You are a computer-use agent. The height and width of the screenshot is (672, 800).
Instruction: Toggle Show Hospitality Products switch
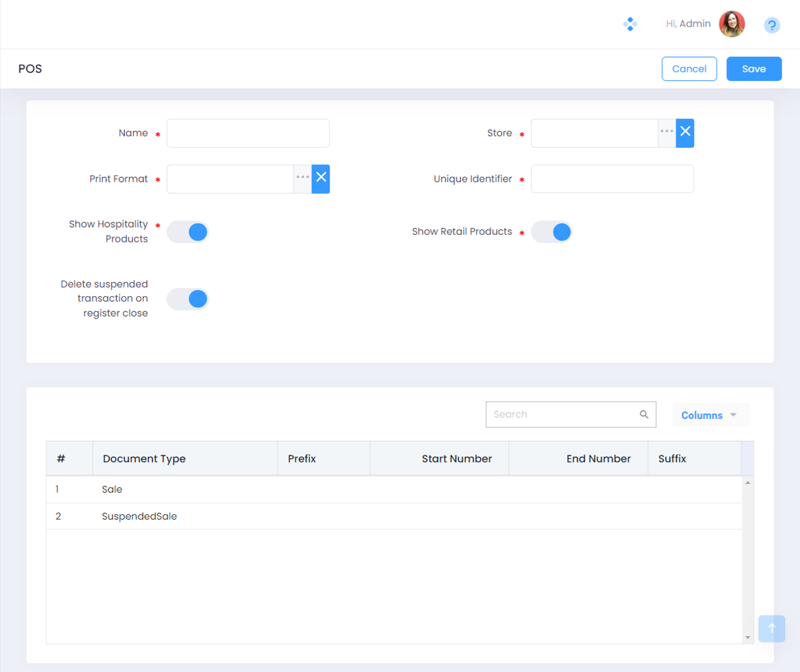click(188, 232)
